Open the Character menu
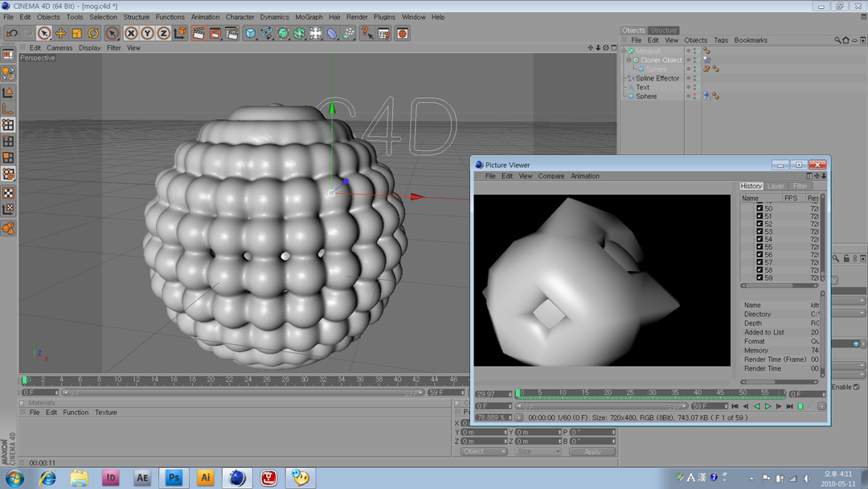 pos(240,17)
